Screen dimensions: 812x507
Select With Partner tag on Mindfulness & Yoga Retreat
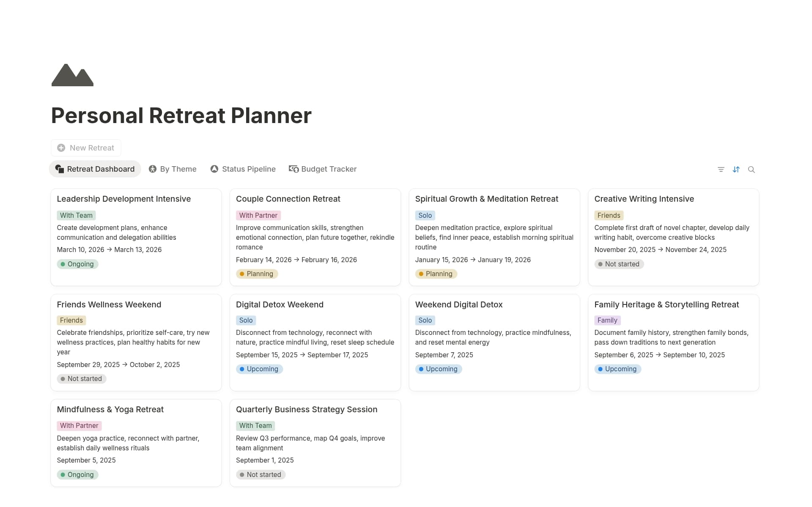point(79,425)
